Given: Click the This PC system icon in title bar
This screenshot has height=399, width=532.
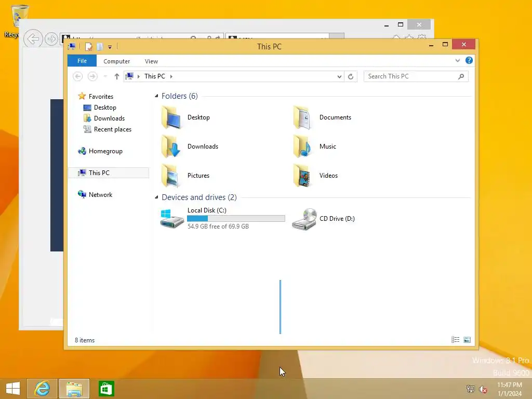Looking at the screenshot, I should coord(72,46).
